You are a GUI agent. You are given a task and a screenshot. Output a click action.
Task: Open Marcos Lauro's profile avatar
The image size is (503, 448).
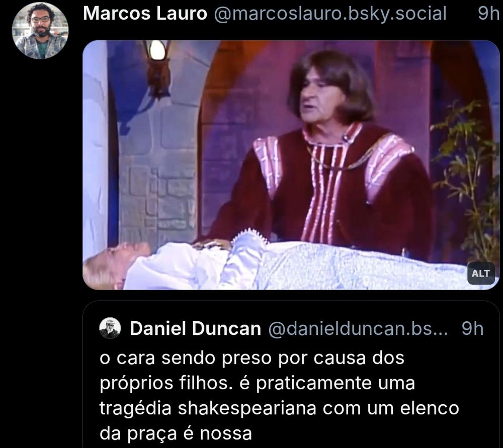40,31
